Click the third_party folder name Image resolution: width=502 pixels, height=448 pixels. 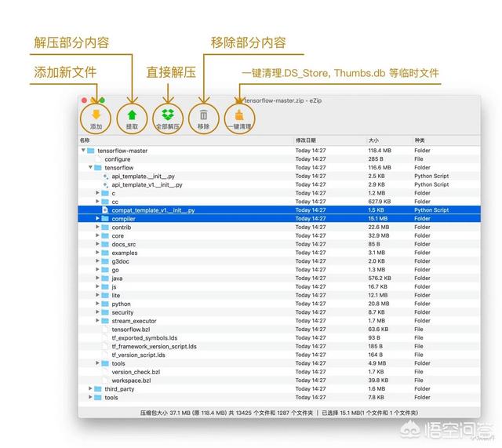pos(119,389)
